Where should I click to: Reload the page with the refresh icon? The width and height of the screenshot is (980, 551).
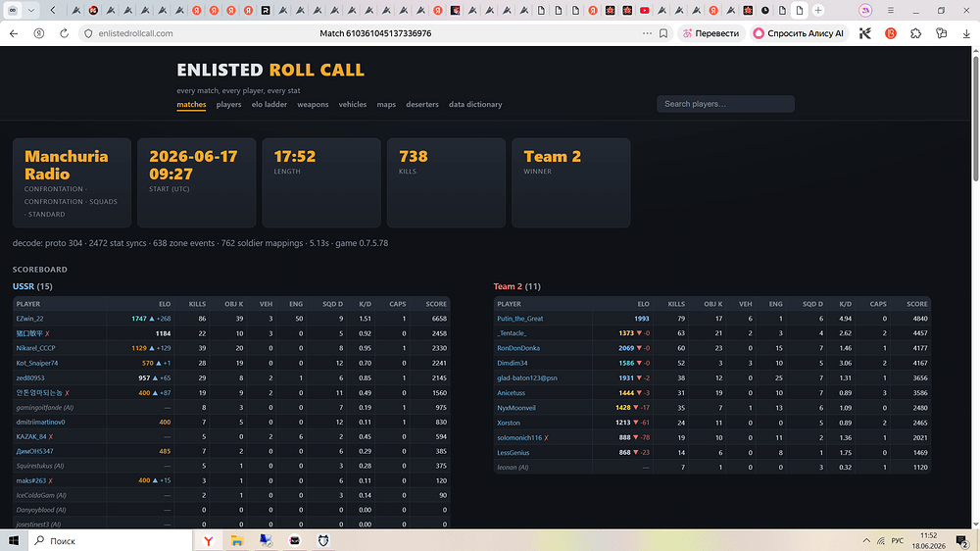pos(64,33)
